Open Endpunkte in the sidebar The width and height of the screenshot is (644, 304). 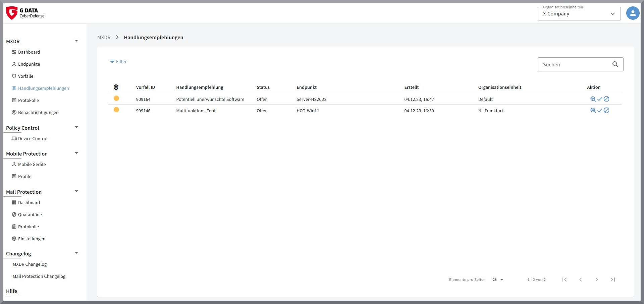click(x=26, y=64)
